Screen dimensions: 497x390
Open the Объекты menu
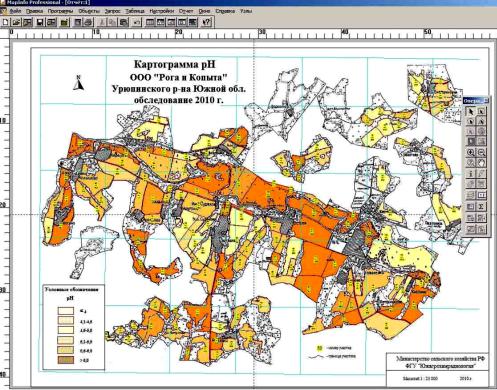[x=89, y=11]
